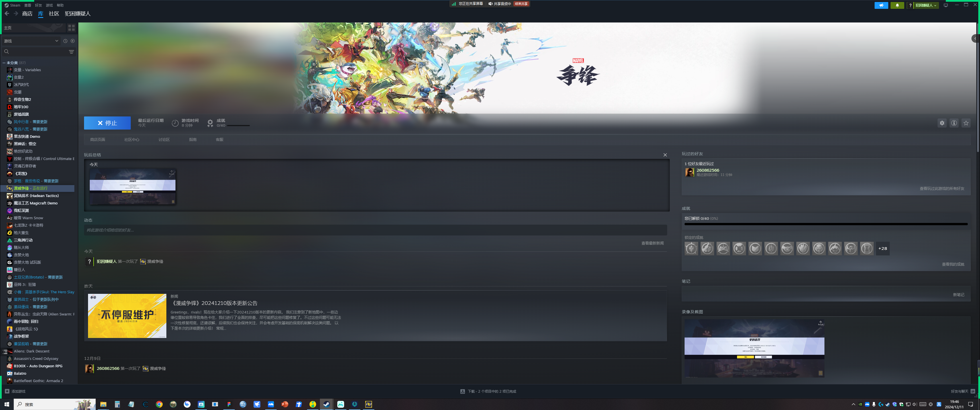Switch to the 社区 tab
This screenshot has width=980, height=410.
tap(54, 14)
